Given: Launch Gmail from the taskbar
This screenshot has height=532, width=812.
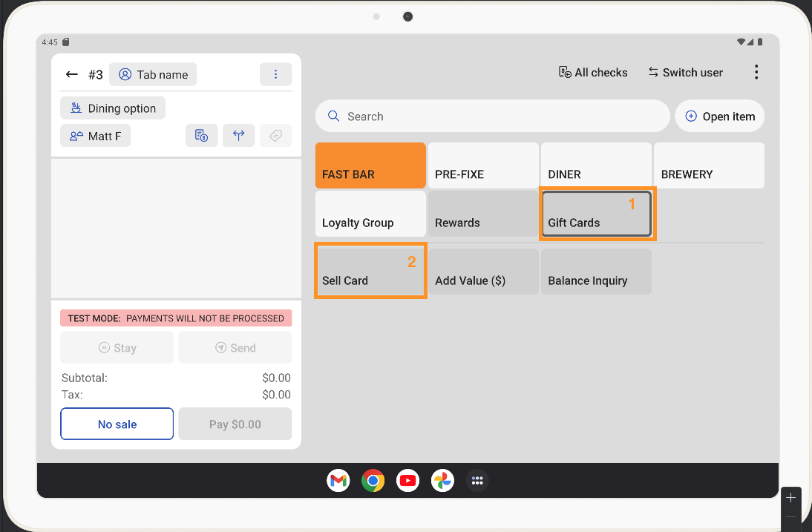Looking at the screenshot, I should coord(338,481).
